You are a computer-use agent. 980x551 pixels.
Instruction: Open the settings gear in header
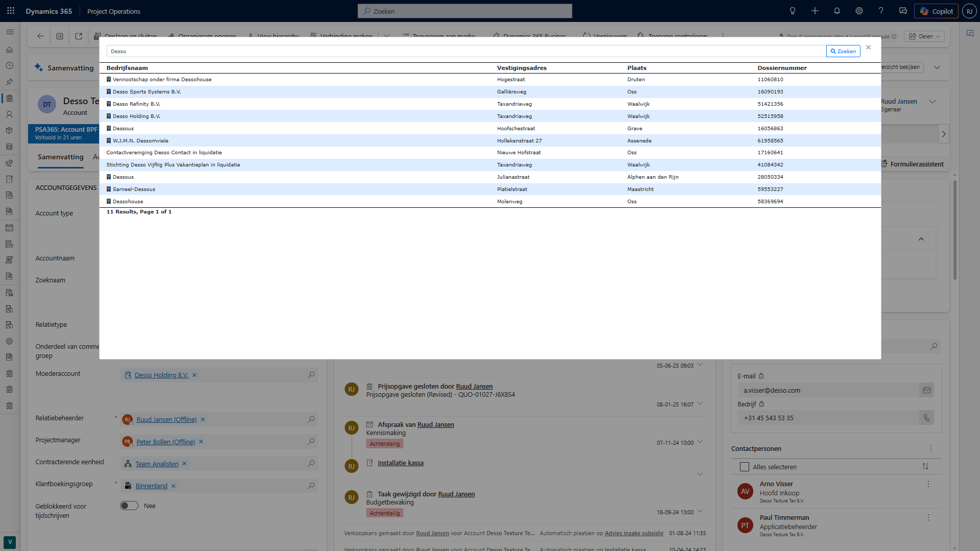(x=859, y=11)
